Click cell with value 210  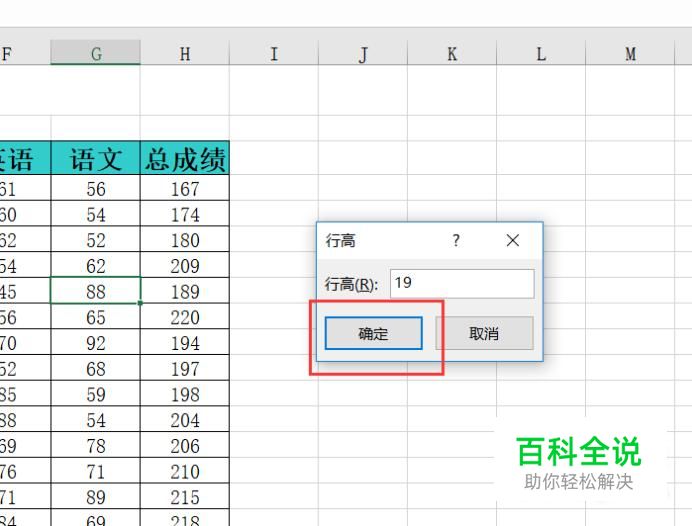pos(185,471)
